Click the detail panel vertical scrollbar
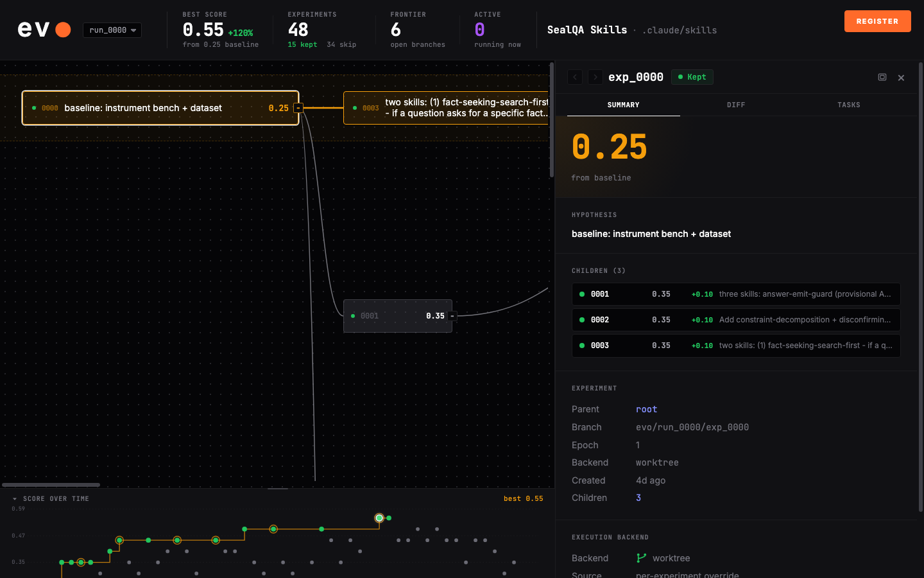The height and width of the screenshot is (578, 924). tap(921, 287)
